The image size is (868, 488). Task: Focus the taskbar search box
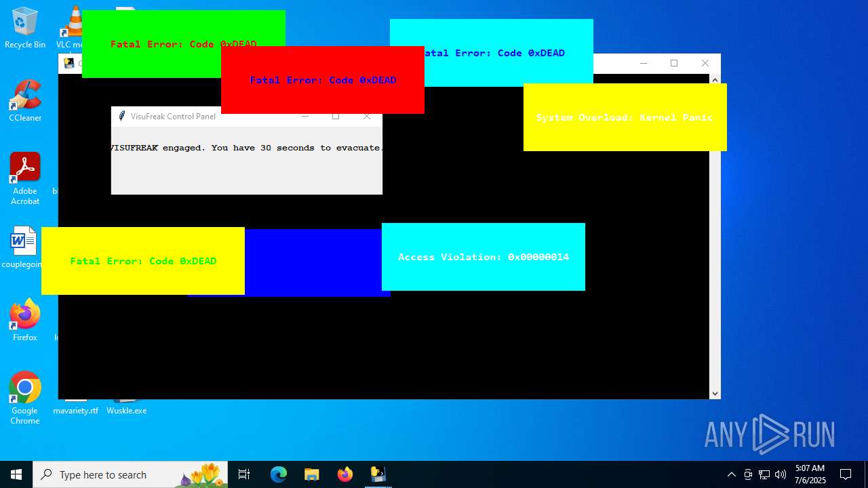132,474
